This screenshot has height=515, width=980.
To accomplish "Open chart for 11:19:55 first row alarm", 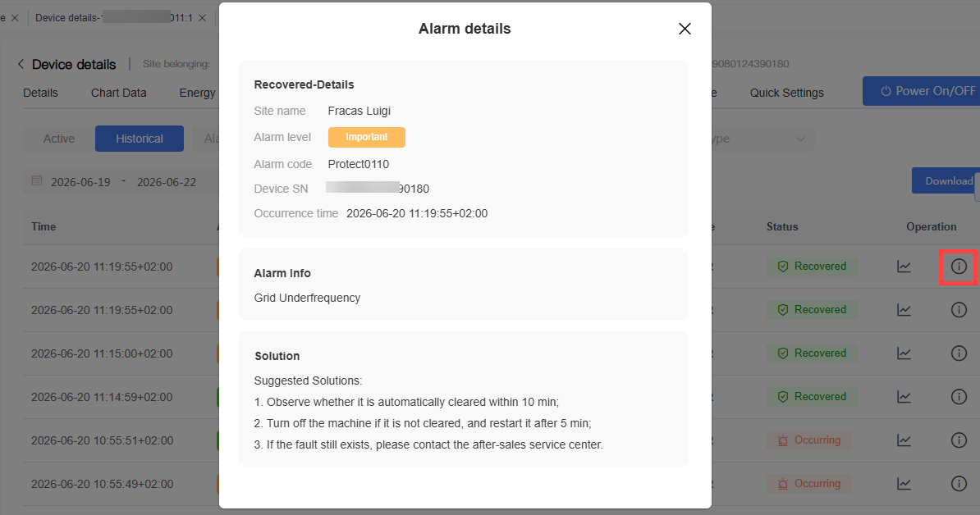I will [904, 267].
